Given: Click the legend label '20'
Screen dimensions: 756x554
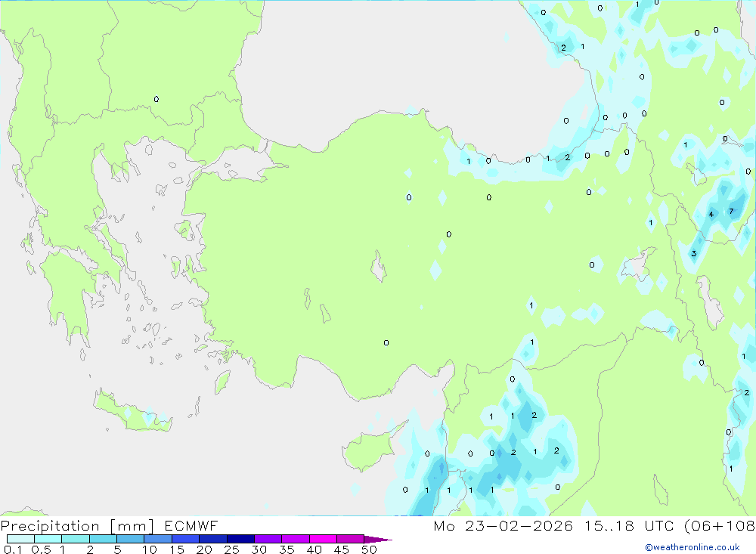Looking at the screenshot, I should [204, 549].
